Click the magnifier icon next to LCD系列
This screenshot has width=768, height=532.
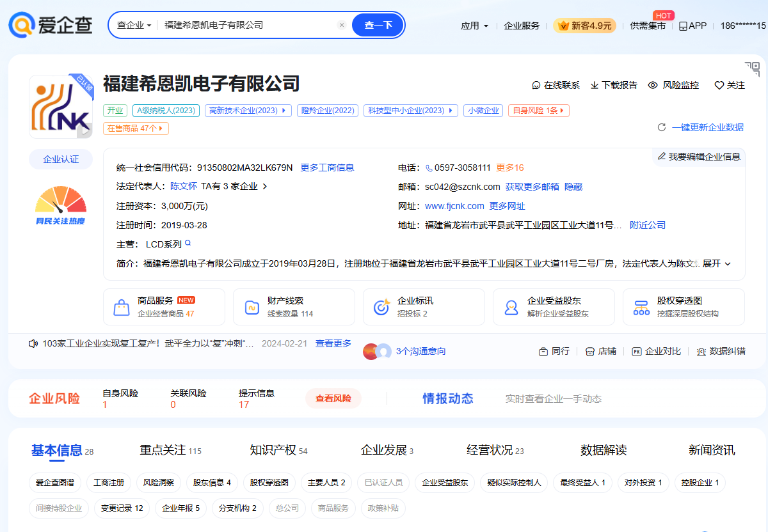click(188, 243)
